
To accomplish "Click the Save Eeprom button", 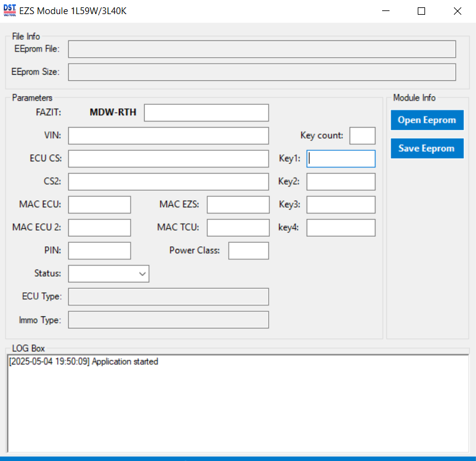I will tap(427, 148).
